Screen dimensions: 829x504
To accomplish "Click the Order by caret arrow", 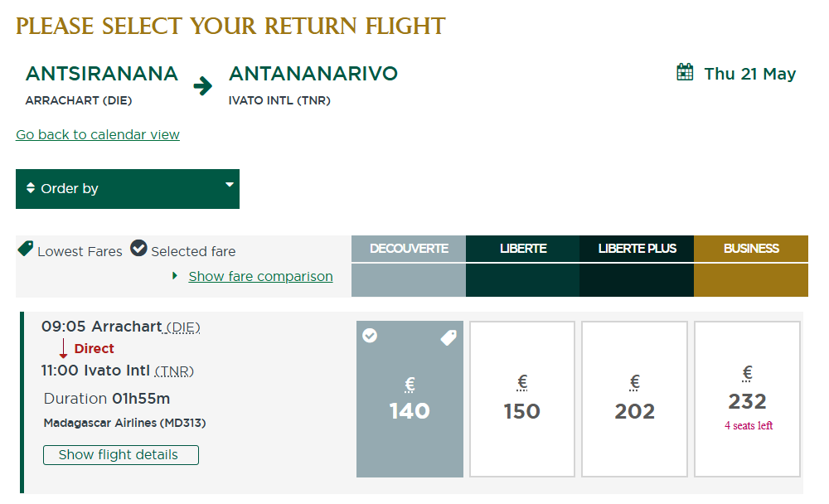I will pyautogui.click(x=230, y=185).
